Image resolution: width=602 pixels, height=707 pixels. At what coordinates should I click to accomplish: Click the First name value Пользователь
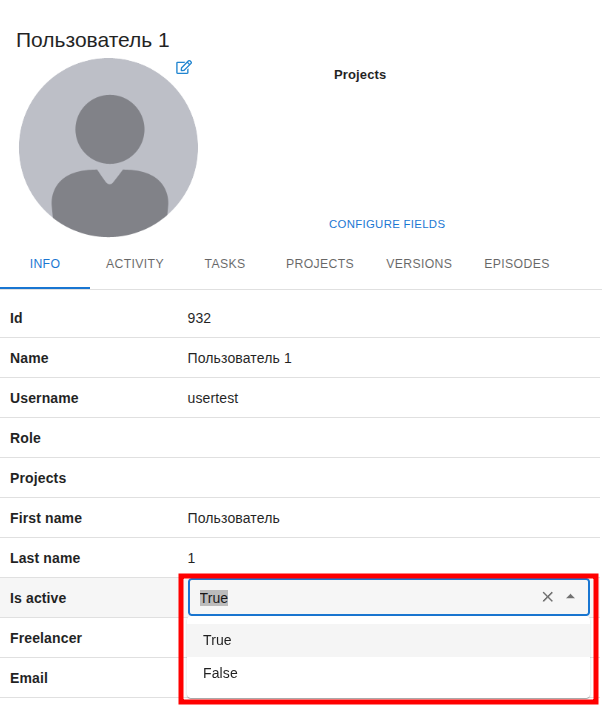coord(233,518)
